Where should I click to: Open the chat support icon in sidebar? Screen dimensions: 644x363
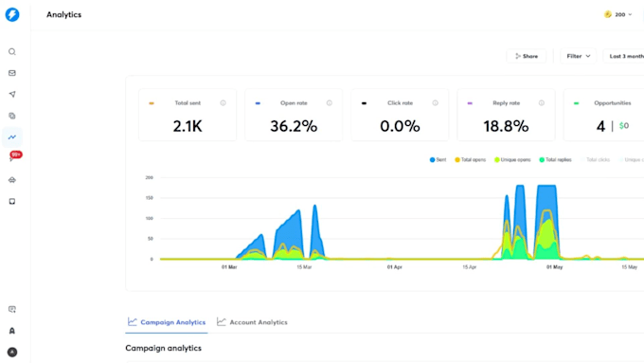(x=12, y=310)
